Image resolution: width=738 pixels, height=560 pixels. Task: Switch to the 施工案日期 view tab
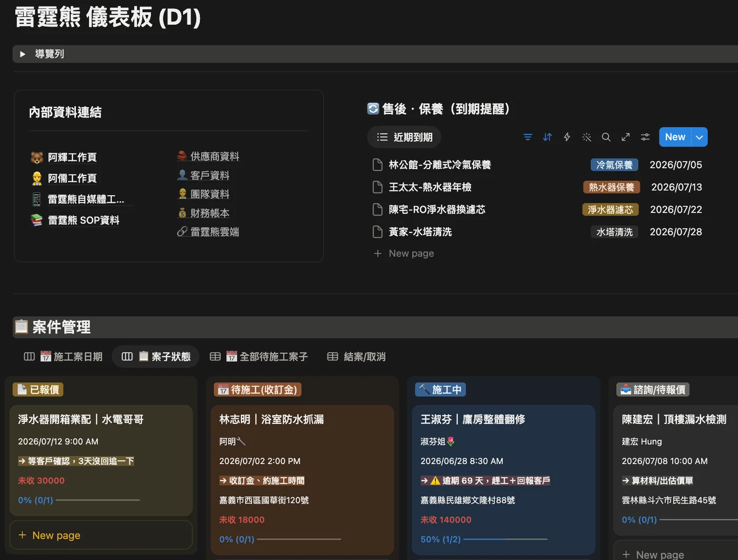63,357
